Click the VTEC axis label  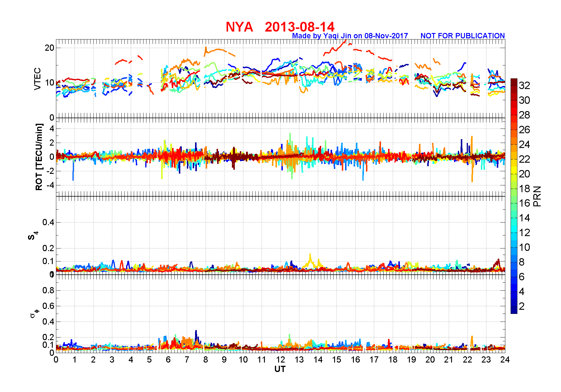(37, 79)
